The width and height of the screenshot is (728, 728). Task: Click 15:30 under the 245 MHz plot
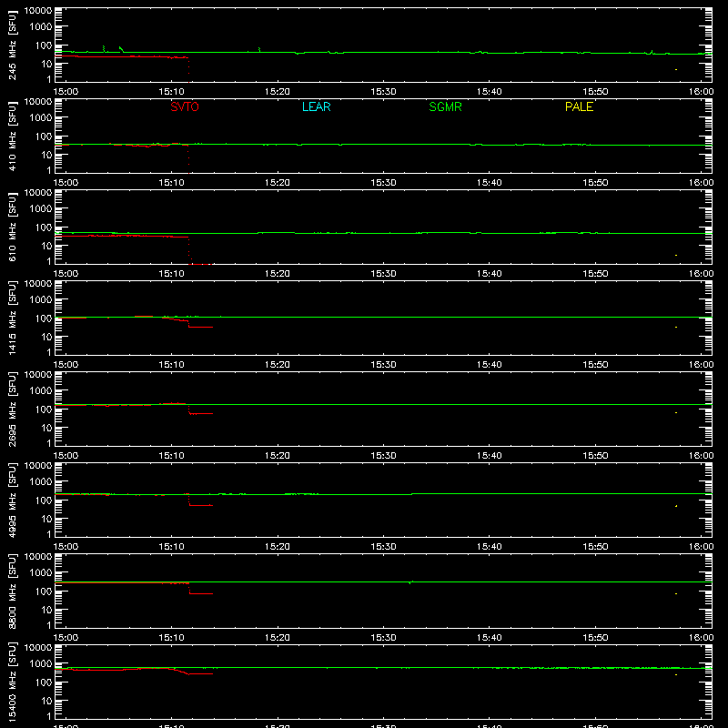[383, 92]
